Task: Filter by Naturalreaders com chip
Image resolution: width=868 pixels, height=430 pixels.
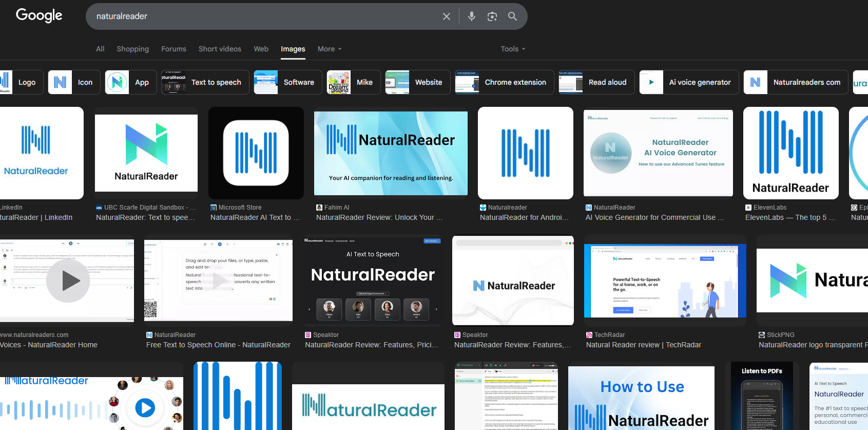Action: [x=796, y=82]
